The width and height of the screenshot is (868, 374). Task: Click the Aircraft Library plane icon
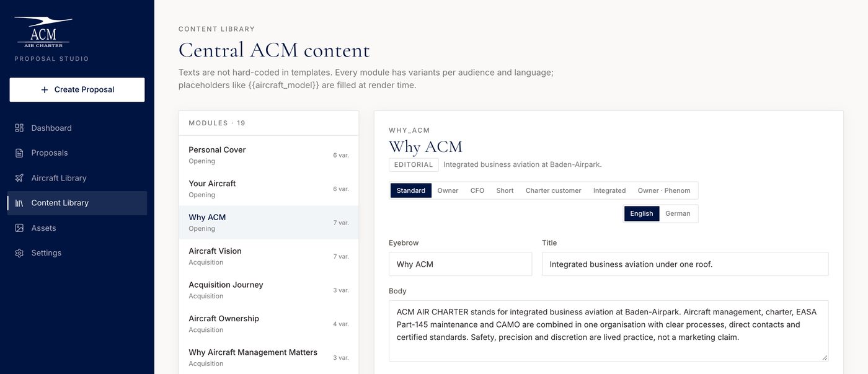tap(19, 178)
